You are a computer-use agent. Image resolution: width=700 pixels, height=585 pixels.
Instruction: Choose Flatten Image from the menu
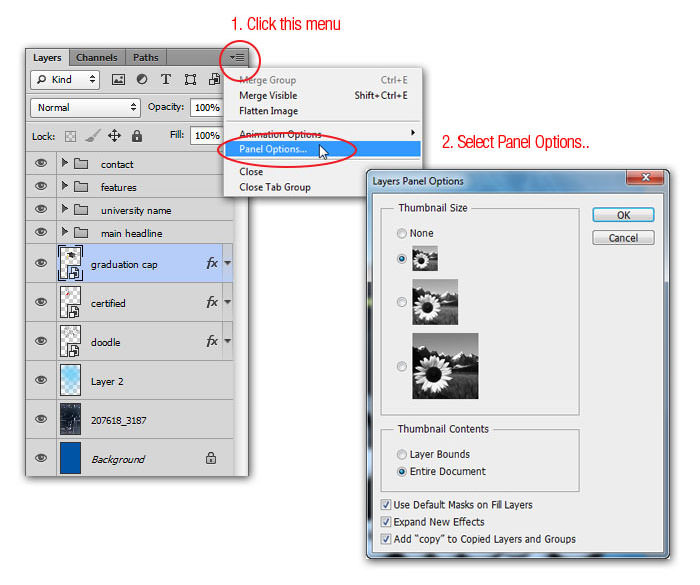point(268,111)
